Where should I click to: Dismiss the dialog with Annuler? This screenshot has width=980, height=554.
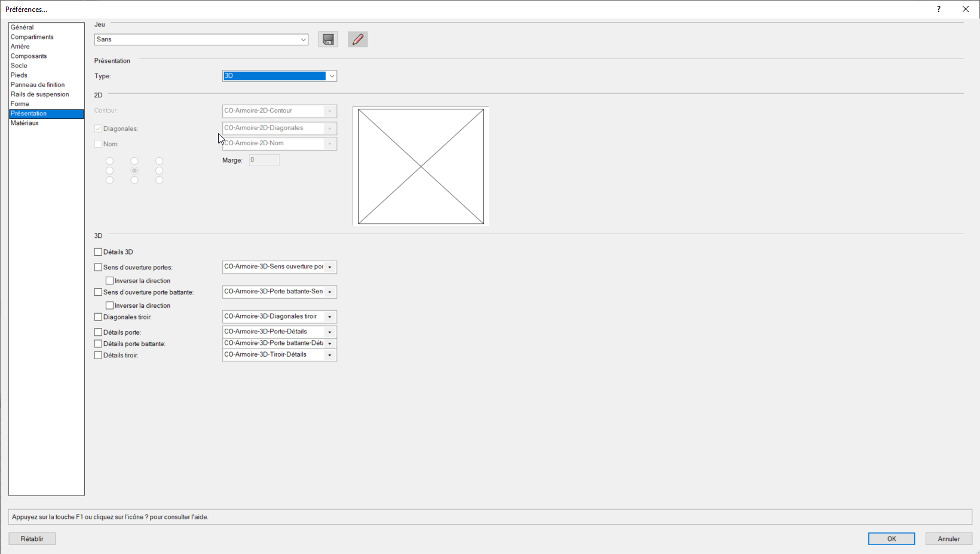tap(948, 538)
